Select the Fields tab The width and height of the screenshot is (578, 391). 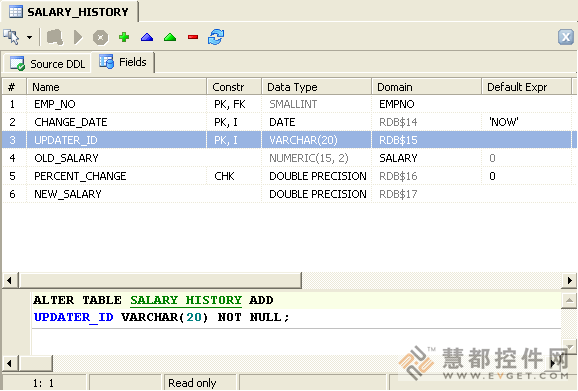tap(123, 62)
